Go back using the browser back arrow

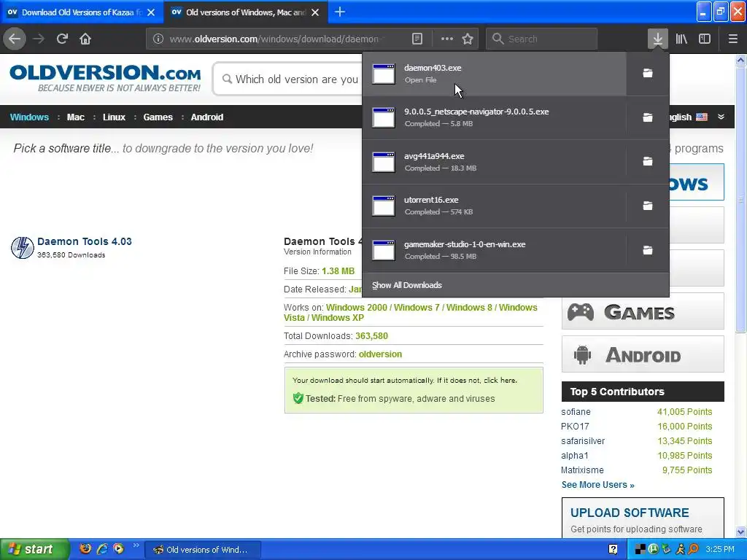click(15, 39)
